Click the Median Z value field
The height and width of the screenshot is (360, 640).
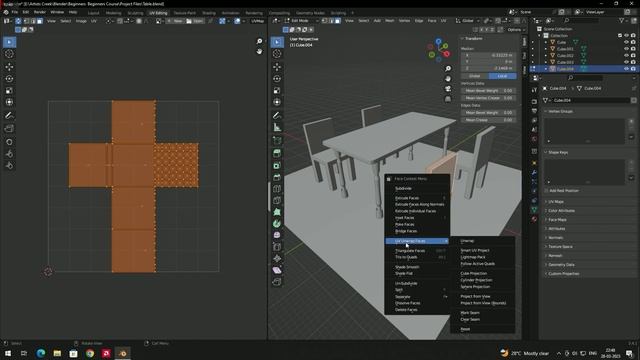[x=489, y=68]
